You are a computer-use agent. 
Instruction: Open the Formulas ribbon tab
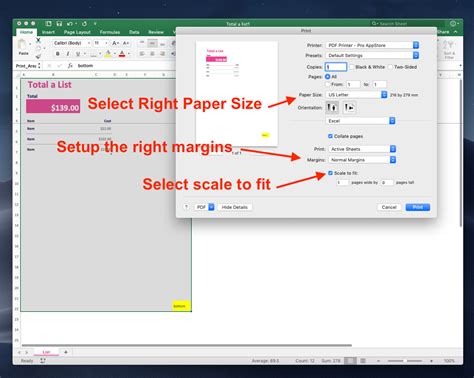click(110, 32)
